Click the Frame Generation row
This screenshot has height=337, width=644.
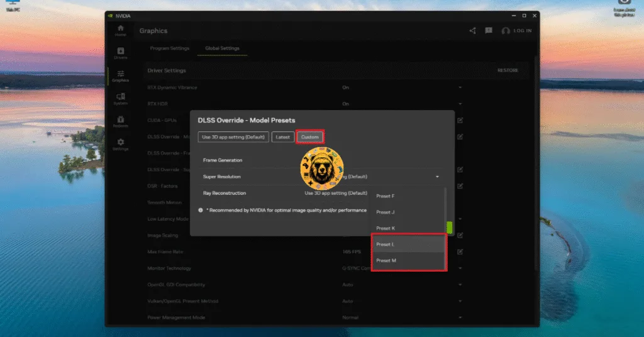click(x=321, y=160)
